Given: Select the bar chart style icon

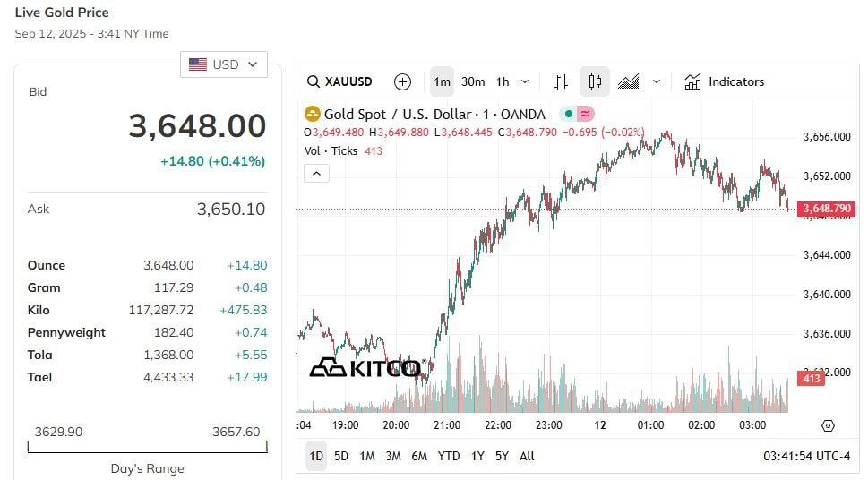Looking at the screenshot, I should pos(561,81).
